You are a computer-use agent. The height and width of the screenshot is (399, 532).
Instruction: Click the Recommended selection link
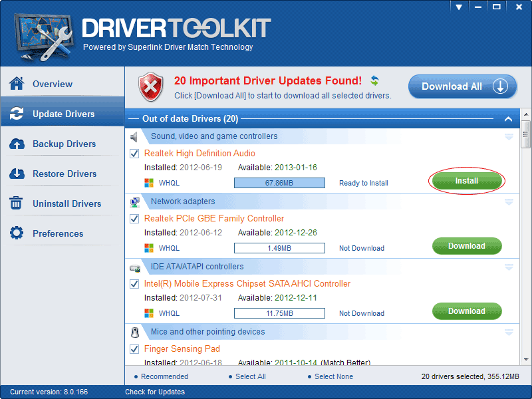164,376
